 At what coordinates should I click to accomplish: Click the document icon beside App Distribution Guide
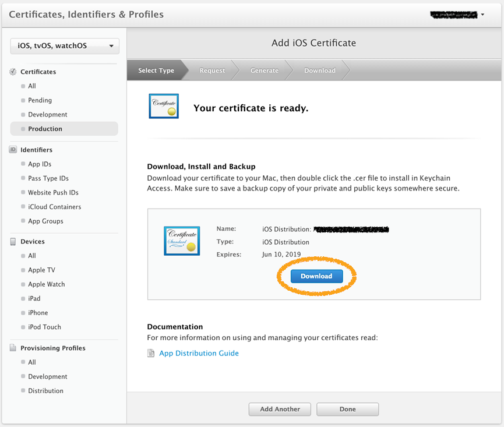(x=151, y=353)
